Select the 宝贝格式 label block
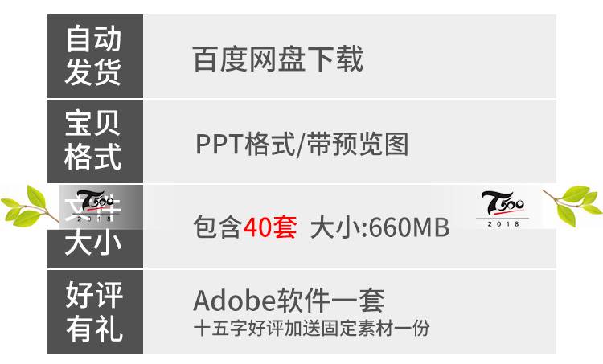This screenshot has height=364, width=603. [96, 141]
